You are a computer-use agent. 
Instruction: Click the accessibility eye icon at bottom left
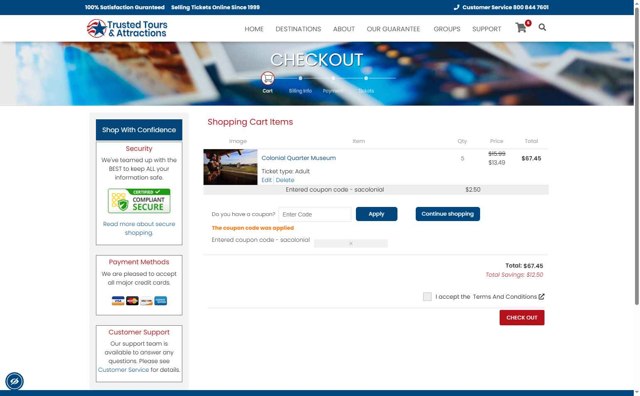[x=14, y=381]
